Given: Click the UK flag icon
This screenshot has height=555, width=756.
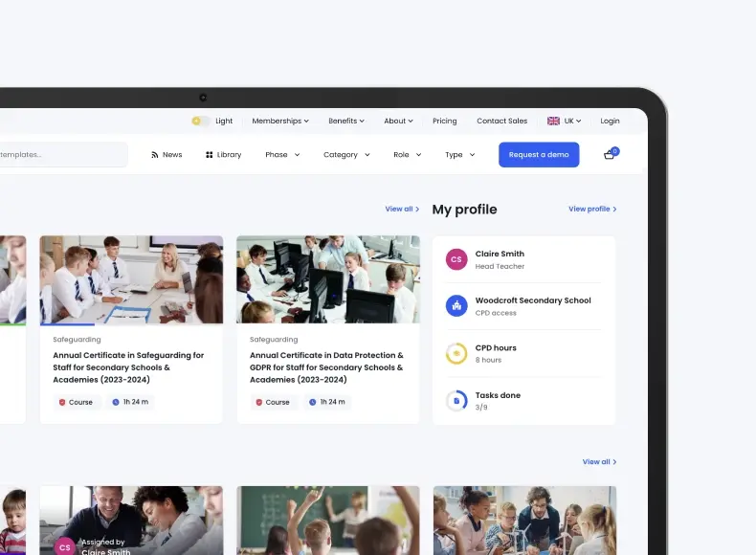Looking at the screenshot, I should (553, 122).
